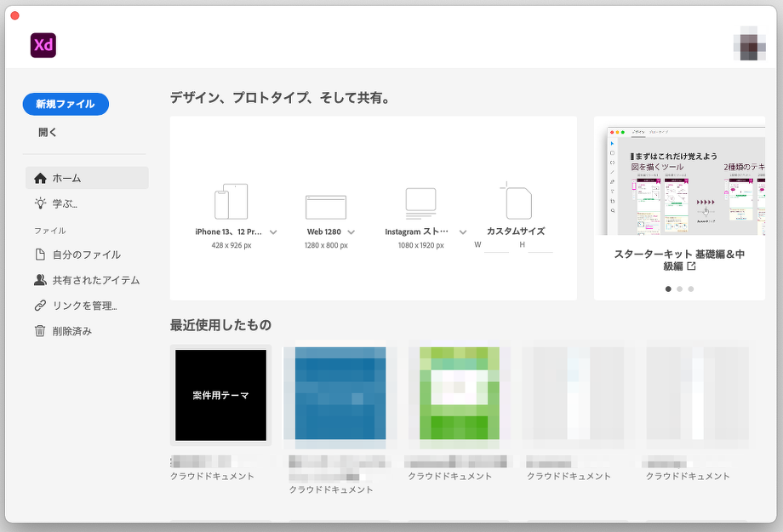Image resolution: width=783 pixels, height=532 pixels.
Task: Expand the Instagram ストーリー size dropdown
Action: tap(463, 232)
